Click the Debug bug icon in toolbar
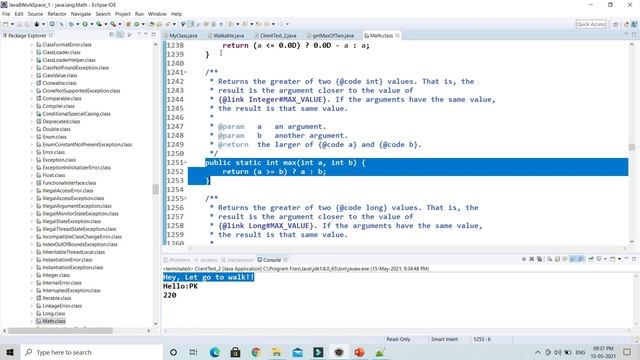 71,24
